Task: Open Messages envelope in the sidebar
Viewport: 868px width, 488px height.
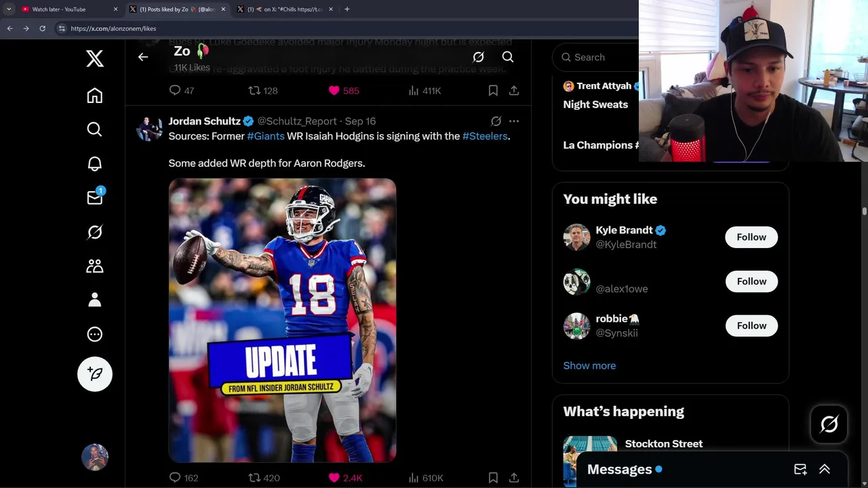Action: click(x=95, y=197)
